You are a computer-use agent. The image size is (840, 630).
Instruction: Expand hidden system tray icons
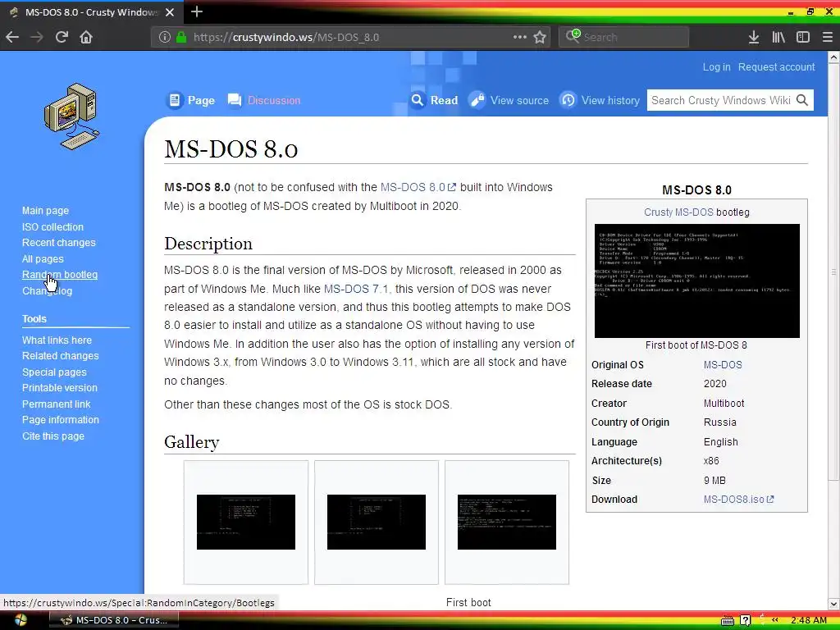point(774,620)
